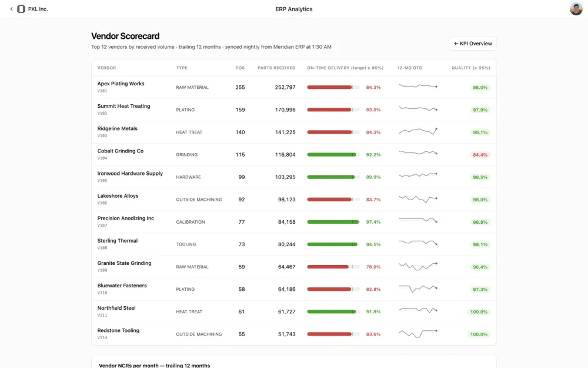Click Ridgeline Metals 99.1% quality badge
The width and height of the screenshot is (588, 368).
point(480,132)
